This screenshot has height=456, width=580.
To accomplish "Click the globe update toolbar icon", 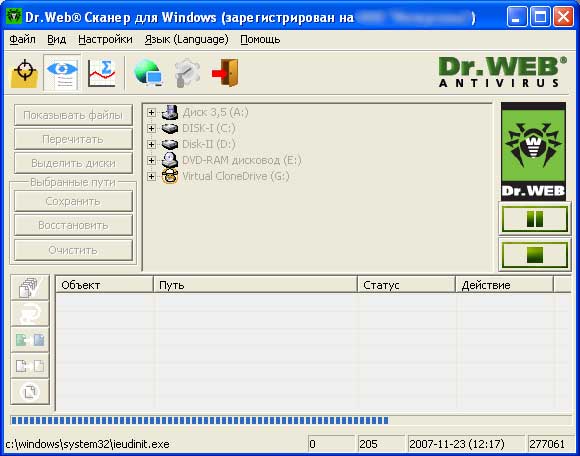I will tap(148, 73).
